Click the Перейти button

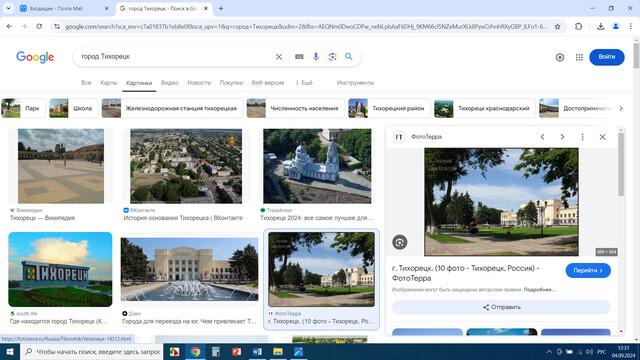pyautogui.click(x=588, y=270)
